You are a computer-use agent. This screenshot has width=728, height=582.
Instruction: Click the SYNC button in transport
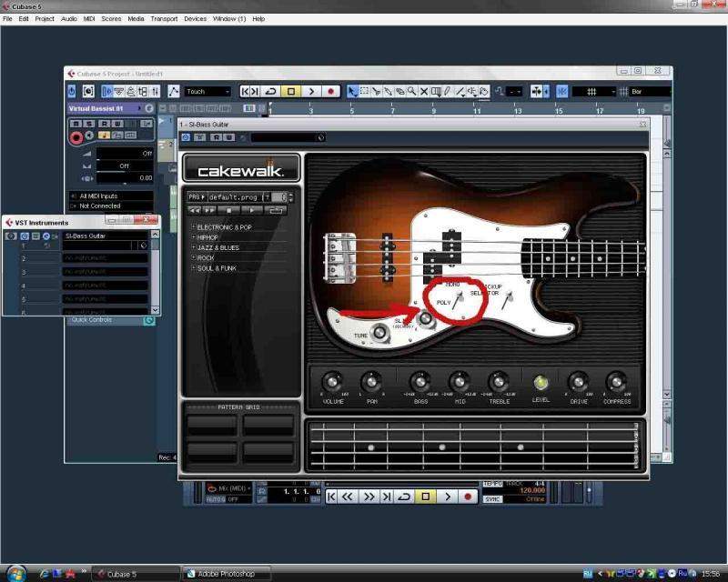(492, 499)
